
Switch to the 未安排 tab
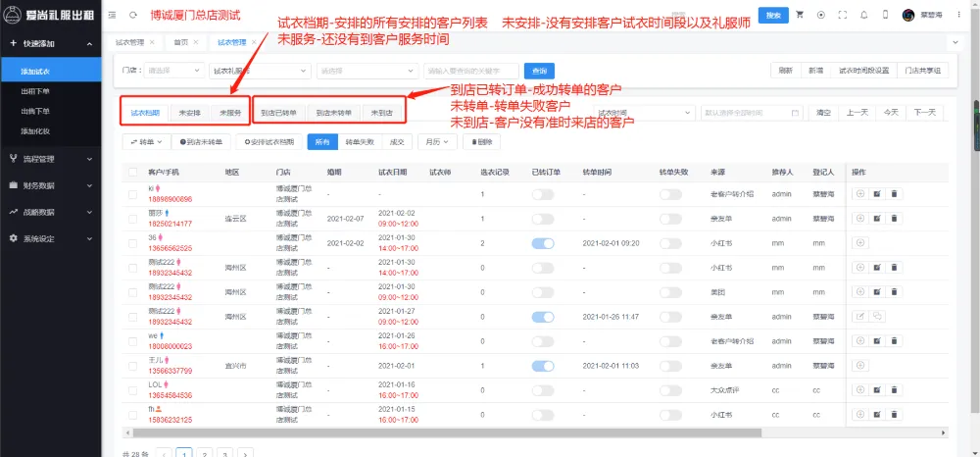pyautogui.click(x=189, y=113)
